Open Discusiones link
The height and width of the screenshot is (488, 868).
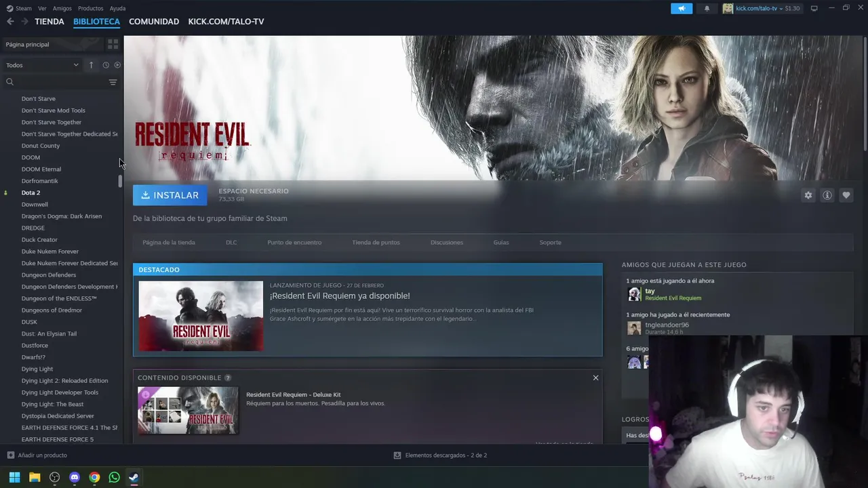point(447,243)
